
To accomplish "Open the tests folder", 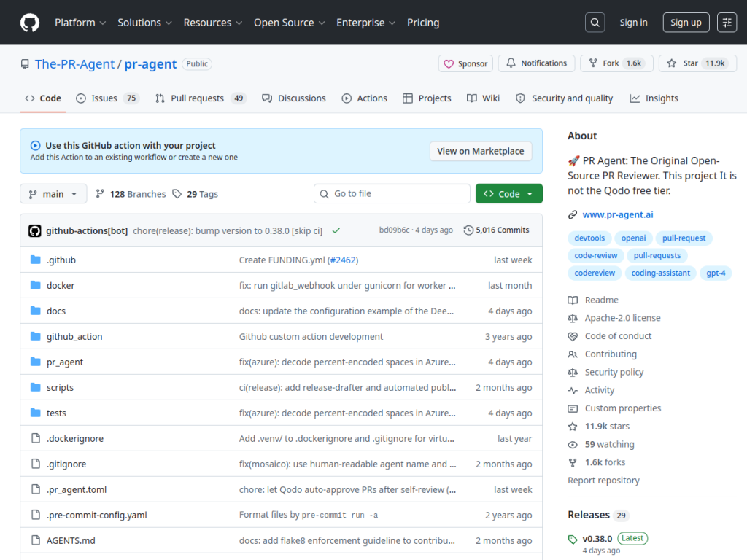I will point(56,413).
